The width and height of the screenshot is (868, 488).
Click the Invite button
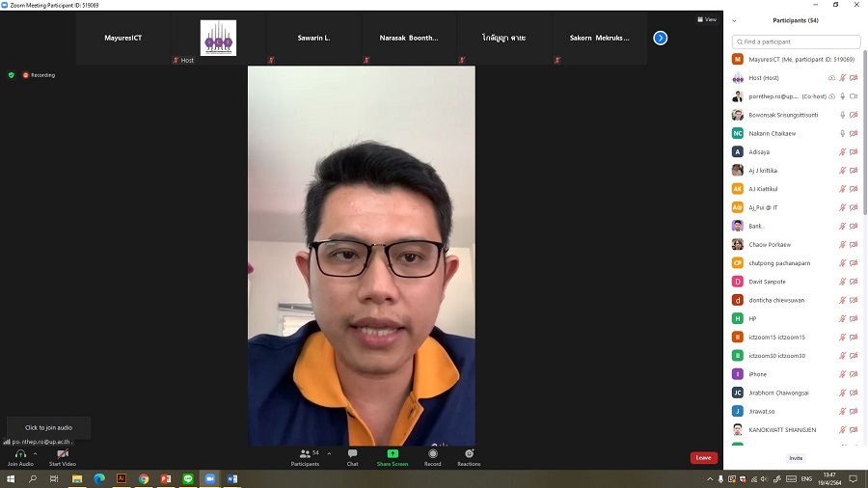pyautogui.click(x=796, y=458)
